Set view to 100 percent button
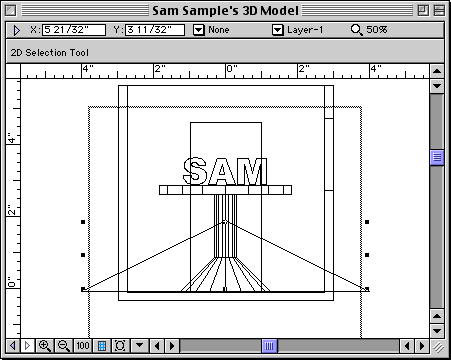The image size is (451, 360). pyautogui.click(x=83, y=346)
